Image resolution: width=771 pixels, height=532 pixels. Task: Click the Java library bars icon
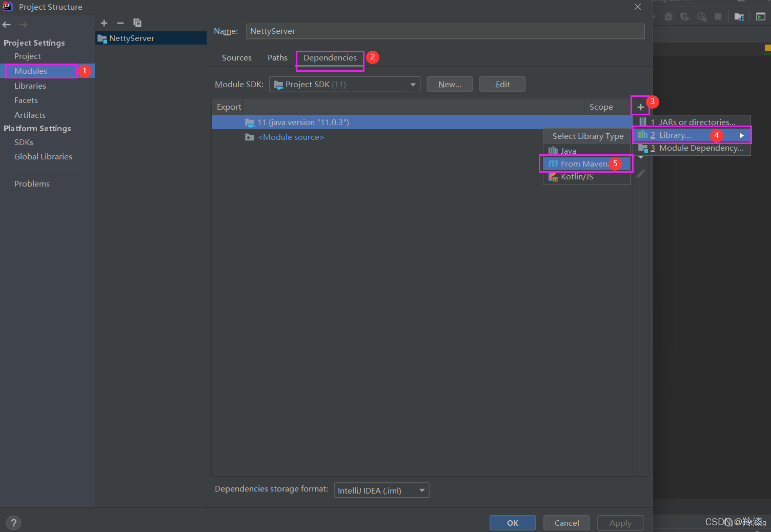[x=553, y=151]
